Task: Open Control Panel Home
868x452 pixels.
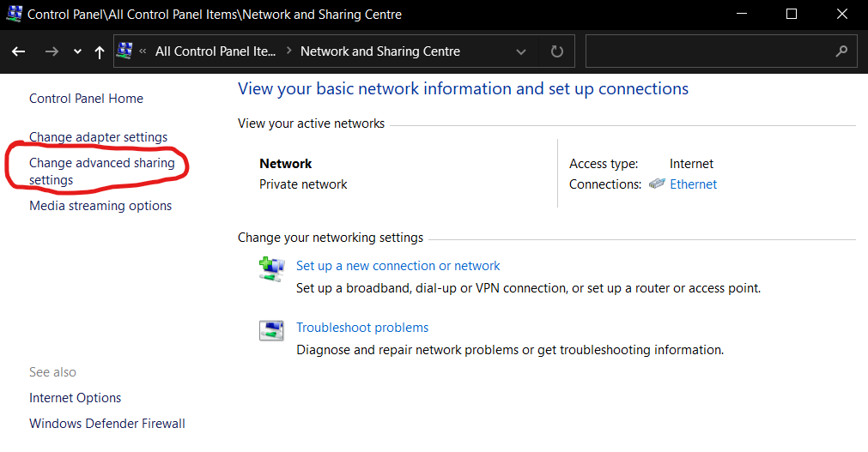Action: tap(87, 99)
